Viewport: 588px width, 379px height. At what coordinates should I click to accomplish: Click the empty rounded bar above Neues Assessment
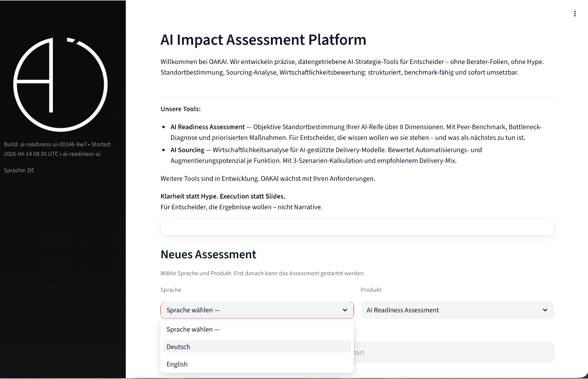point(357,227)
